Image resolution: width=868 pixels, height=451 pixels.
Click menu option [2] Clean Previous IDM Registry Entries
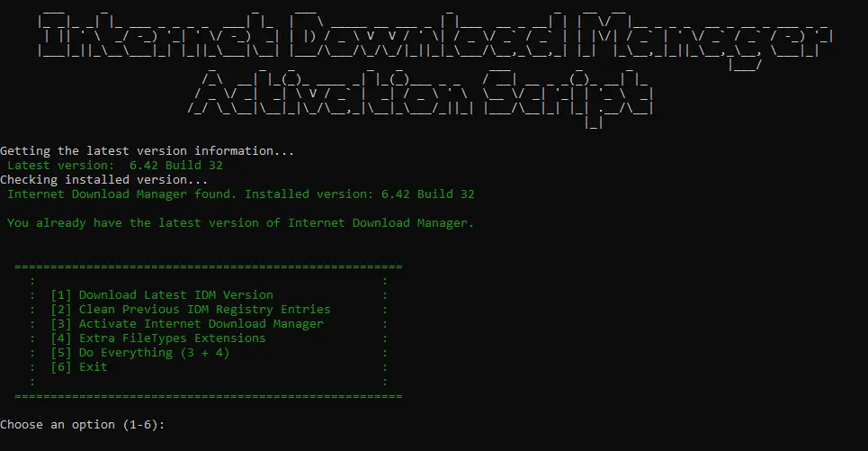point(191,310)
